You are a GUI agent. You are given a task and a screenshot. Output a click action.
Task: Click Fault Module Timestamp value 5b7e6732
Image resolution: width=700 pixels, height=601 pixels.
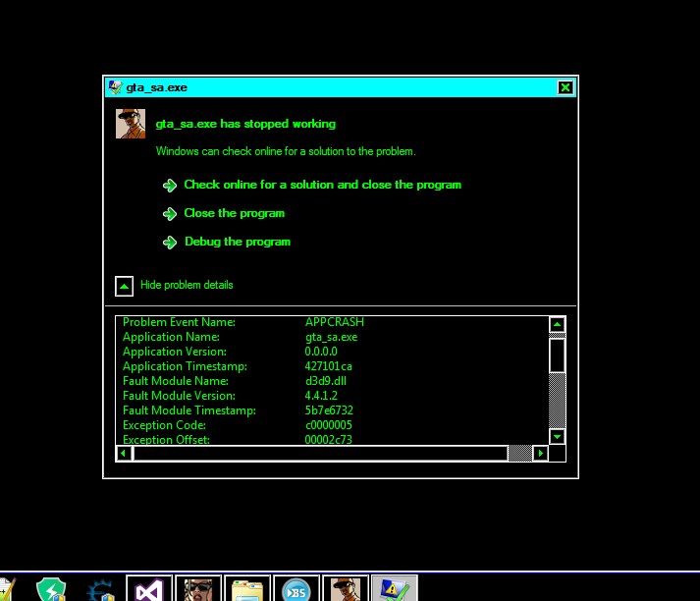(329, 410)
